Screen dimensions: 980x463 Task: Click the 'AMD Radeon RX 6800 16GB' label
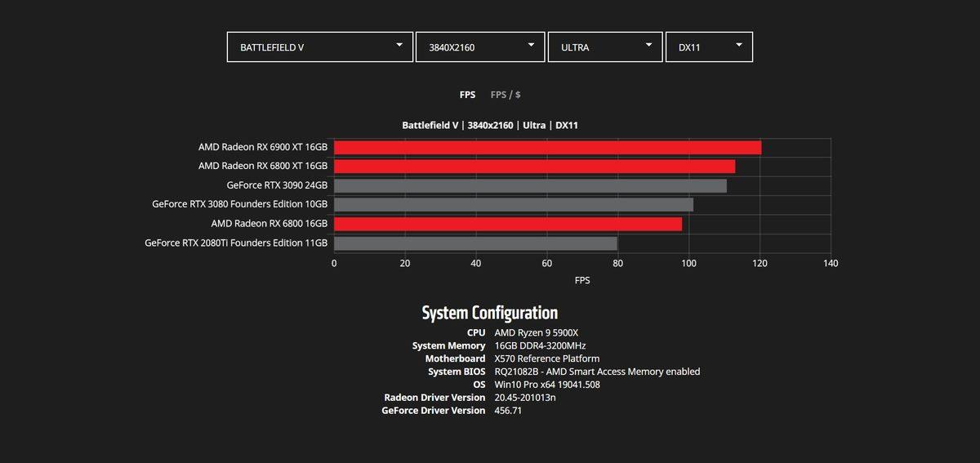point(269,224)
